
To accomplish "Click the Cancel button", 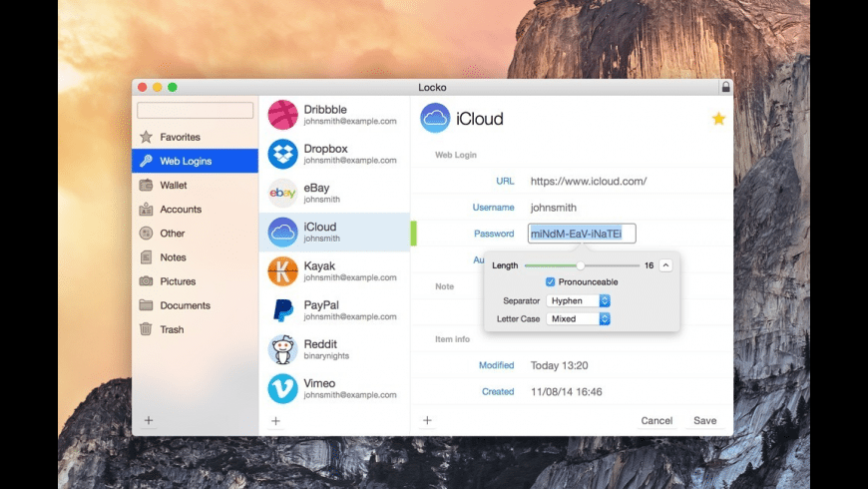I will click(656, 420).
